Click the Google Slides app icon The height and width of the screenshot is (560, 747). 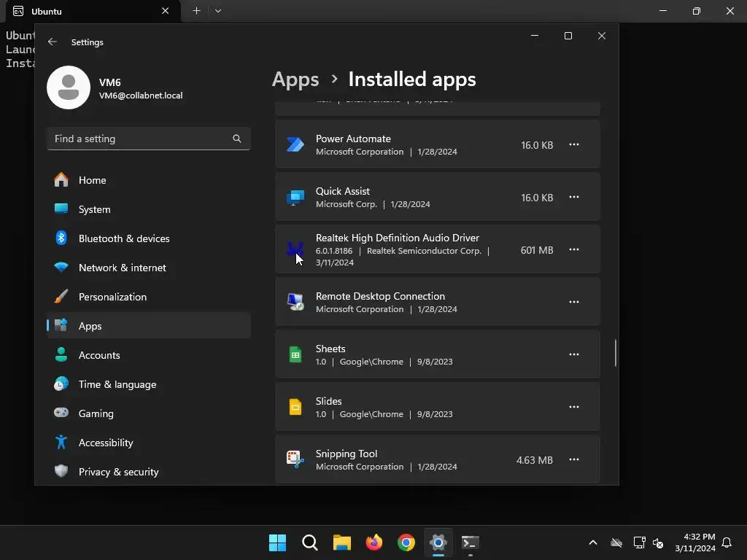point(295,407)
